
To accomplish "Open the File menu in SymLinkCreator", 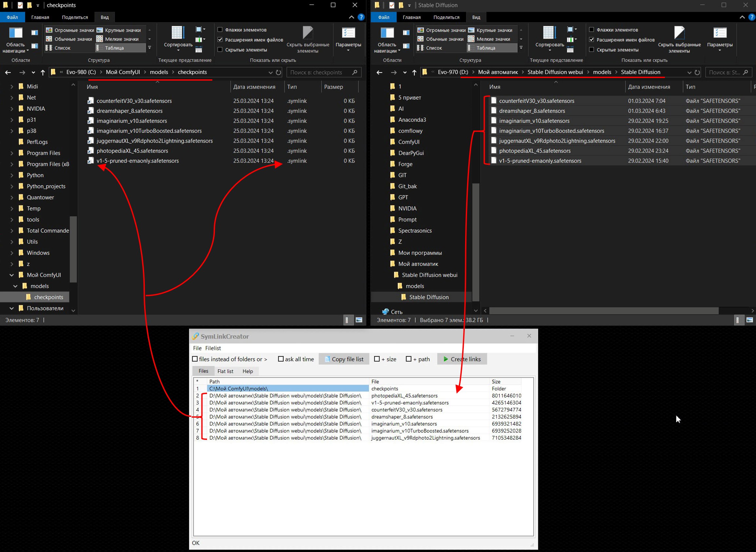I will [x=197, y=348].
